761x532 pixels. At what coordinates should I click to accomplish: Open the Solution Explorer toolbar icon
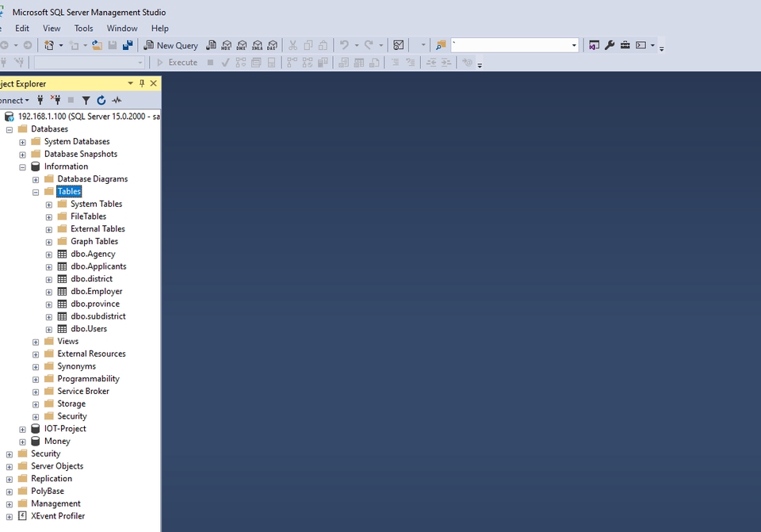click(x=594, y=45)
